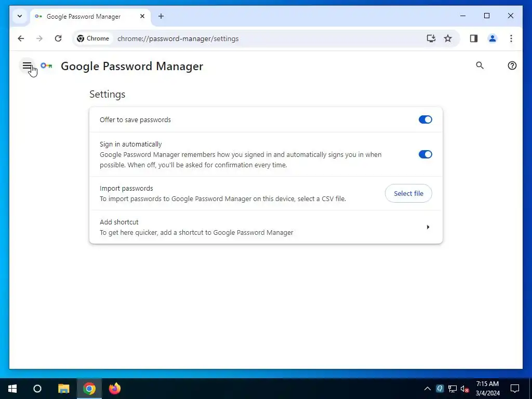Click the Chrome site info chip
Image resolution: width=532 pixels, height=399 pixels.
(x=93, y=38)
